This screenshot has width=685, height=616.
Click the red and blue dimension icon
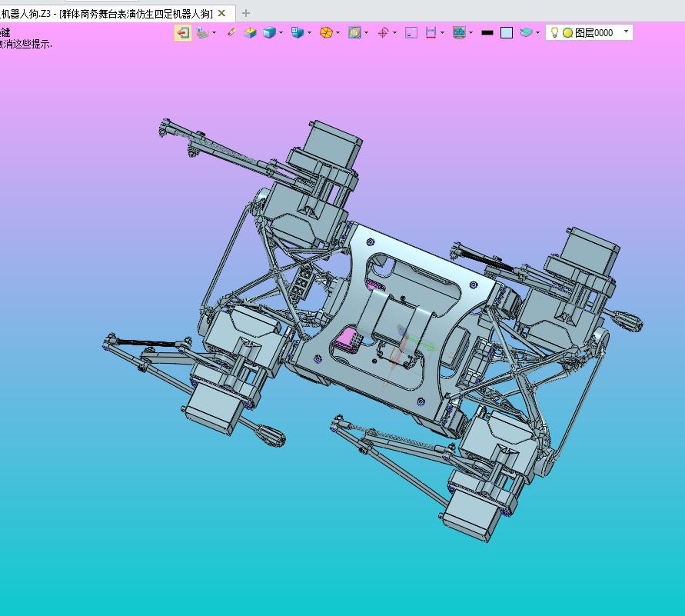click(431, 32)
